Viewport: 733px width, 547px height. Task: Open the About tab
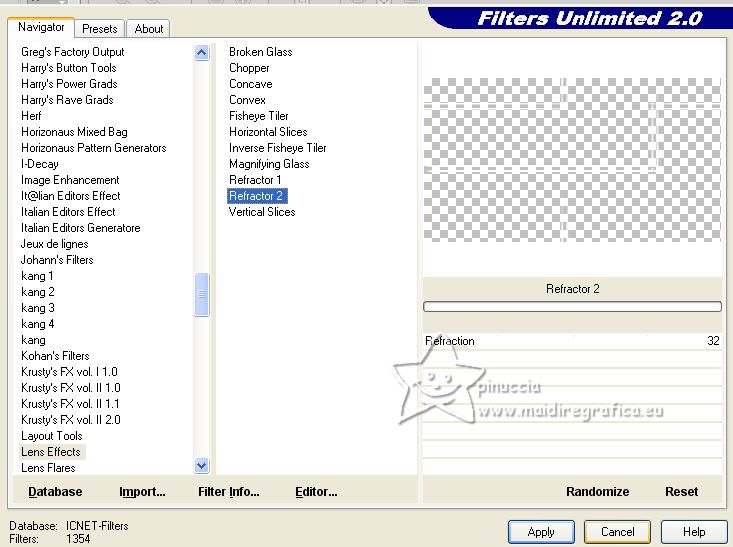click(149, 29)
